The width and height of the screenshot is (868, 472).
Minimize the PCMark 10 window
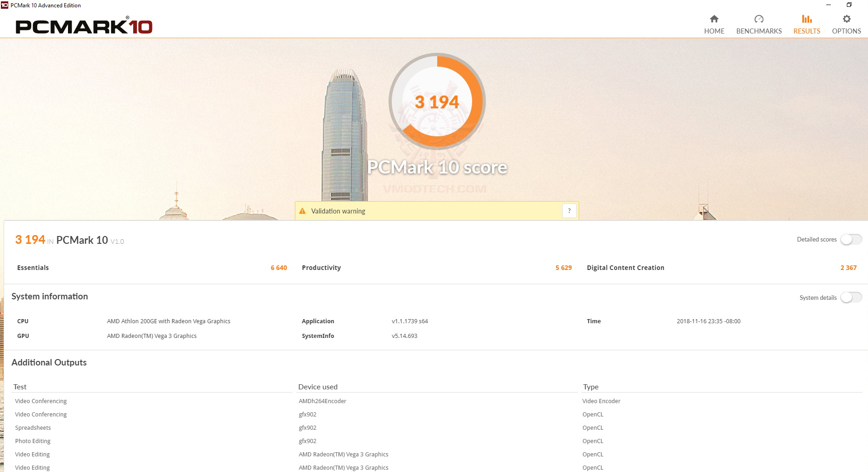(x=829, y=5)
